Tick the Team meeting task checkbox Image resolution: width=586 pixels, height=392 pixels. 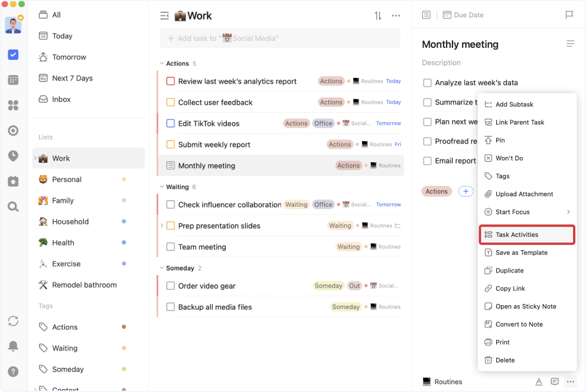(x=170, y=247)
